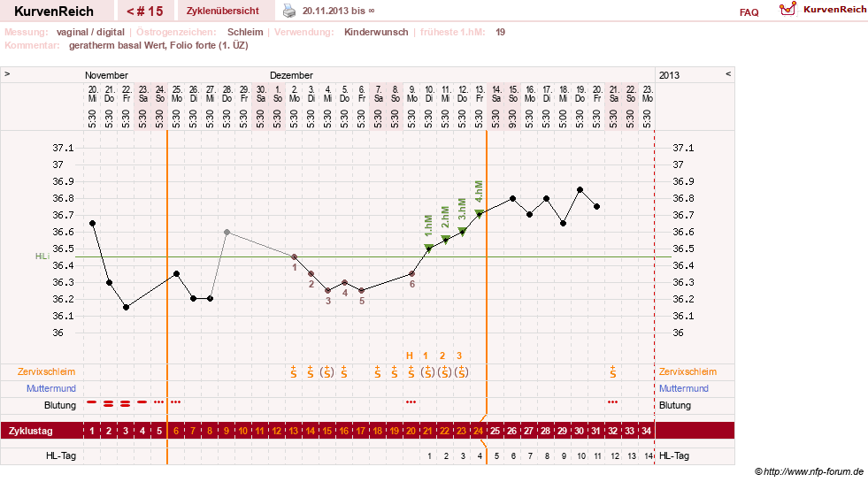Click the date header 20. Mi
Screen dimensions: 868x482
click(x=92, y=94)
